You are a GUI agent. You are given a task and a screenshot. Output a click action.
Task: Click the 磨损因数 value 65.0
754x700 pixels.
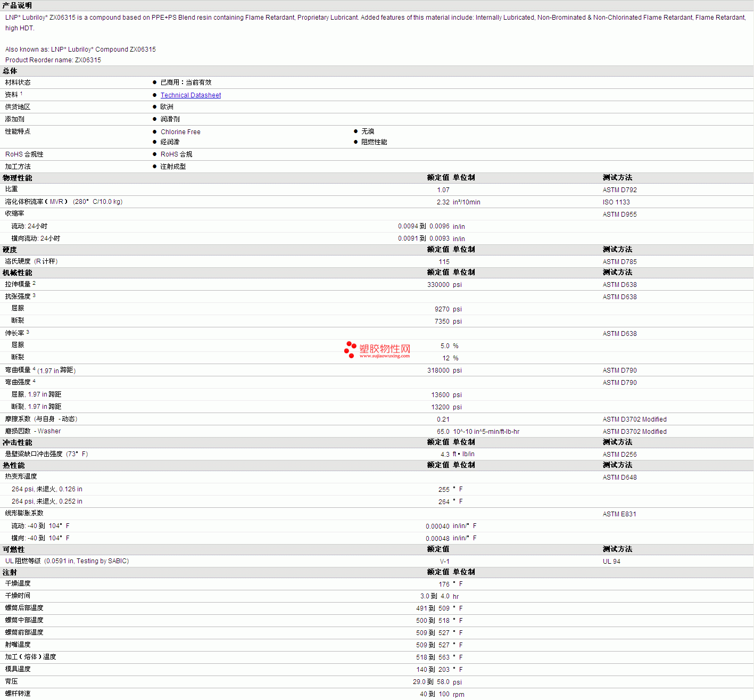tap(443, 432)
